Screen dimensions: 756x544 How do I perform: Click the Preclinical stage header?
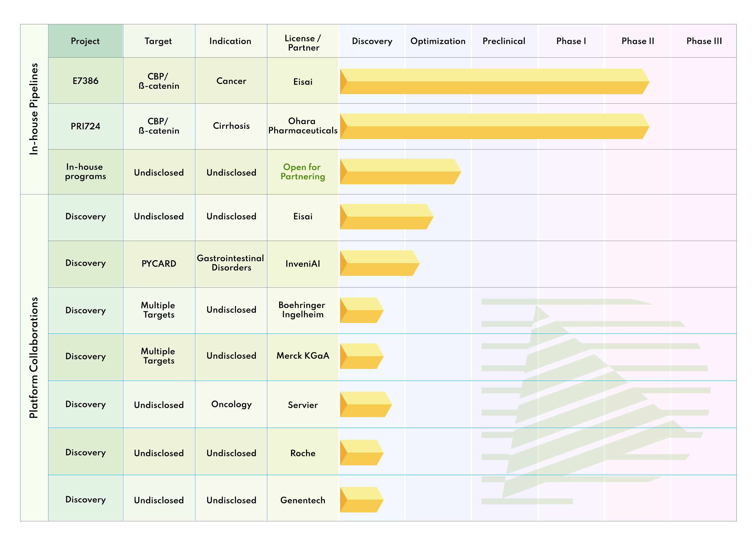point(504,41)
